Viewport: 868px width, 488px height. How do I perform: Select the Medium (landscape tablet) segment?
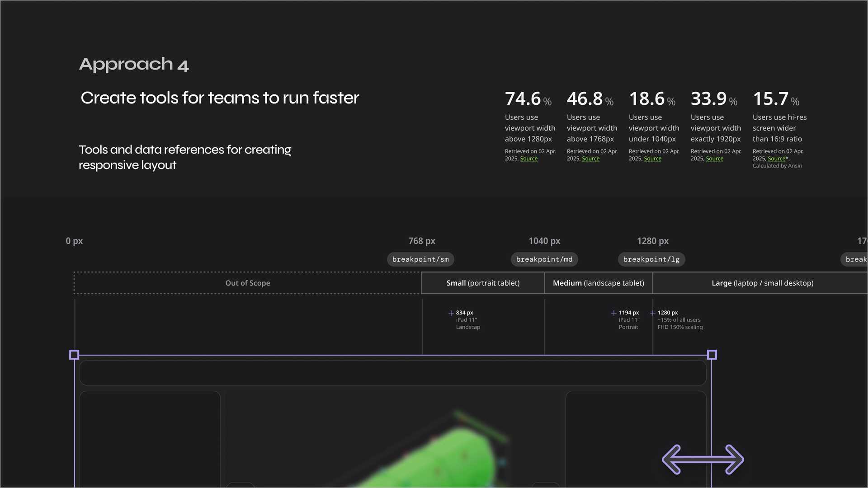[x=599, y=283]
